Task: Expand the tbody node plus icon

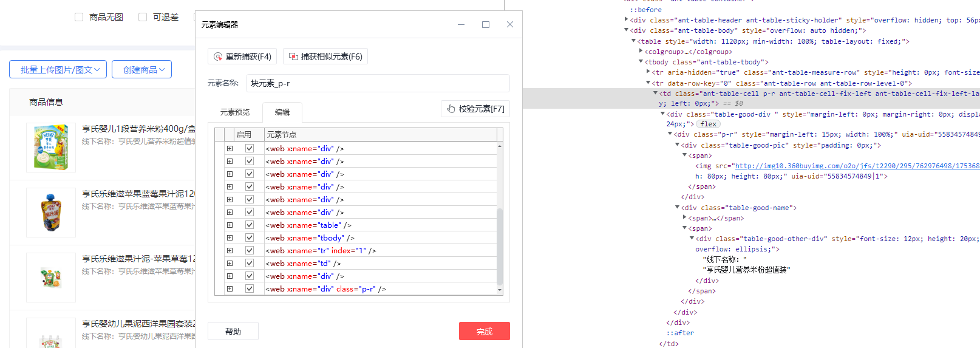Action: pos(230,238)
